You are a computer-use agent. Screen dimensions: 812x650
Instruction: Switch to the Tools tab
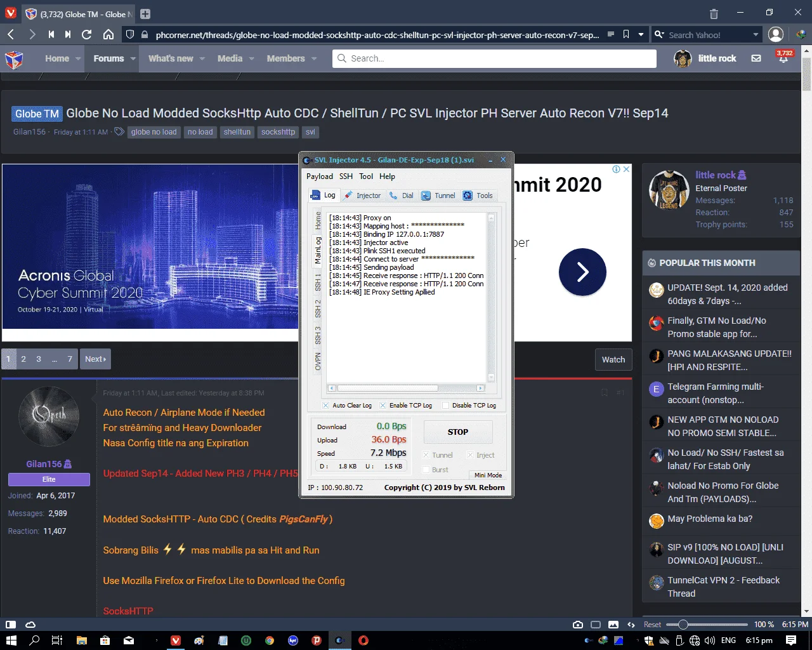[478, 196]
